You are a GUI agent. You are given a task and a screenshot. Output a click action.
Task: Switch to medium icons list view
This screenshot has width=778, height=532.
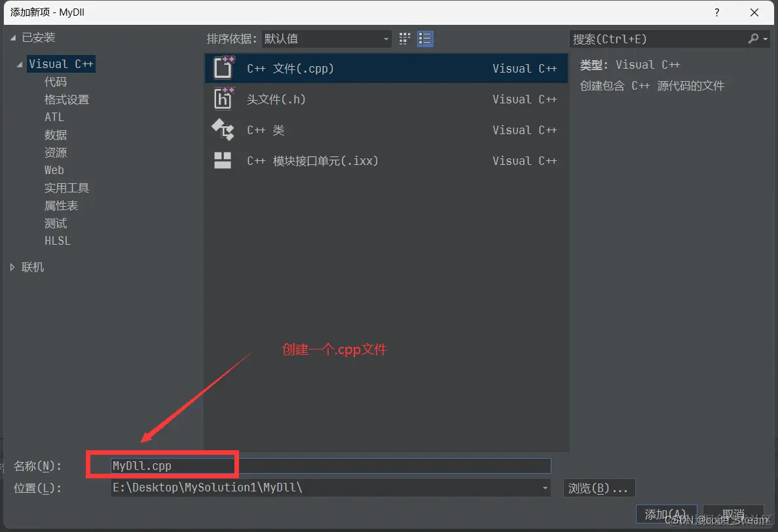(x=425, y=39)
